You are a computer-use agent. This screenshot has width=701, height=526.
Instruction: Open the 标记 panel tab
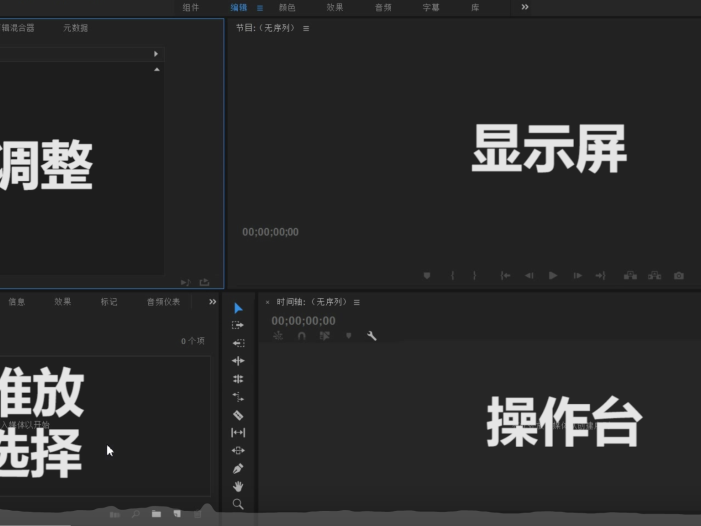(109, 302)
